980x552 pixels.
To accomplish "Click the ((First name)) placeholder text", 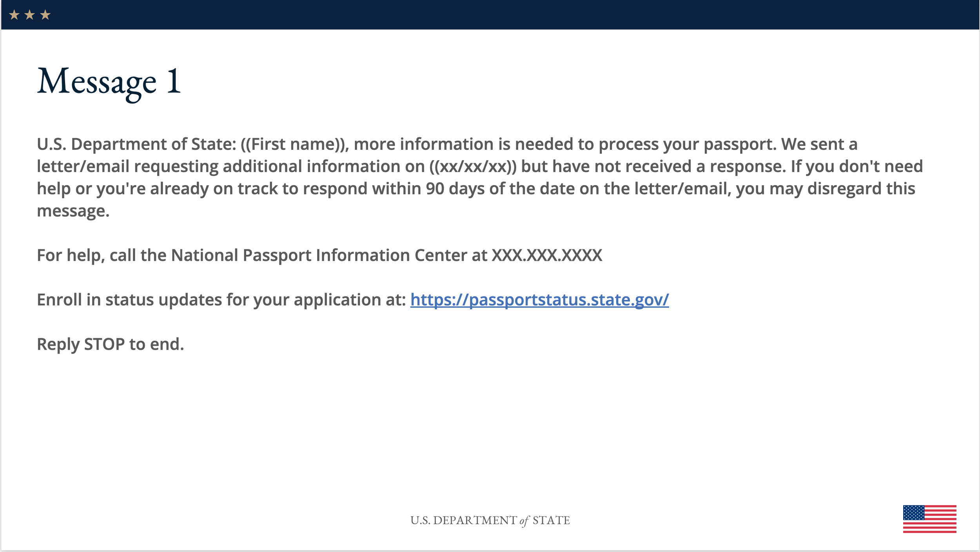I will [x=295, y=144].
